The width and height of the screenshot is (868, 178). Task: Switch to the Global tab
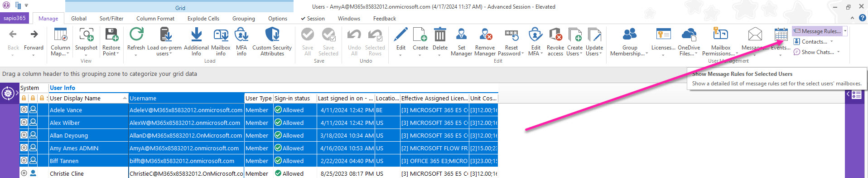[x=78, y=19]
